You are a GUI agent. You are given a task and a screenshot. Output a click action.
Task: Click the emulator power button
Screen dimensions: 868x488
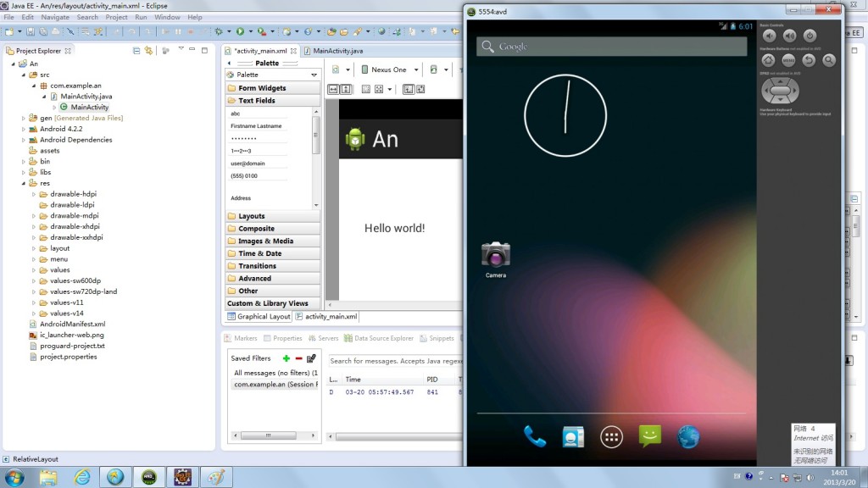tap(810, 36)
